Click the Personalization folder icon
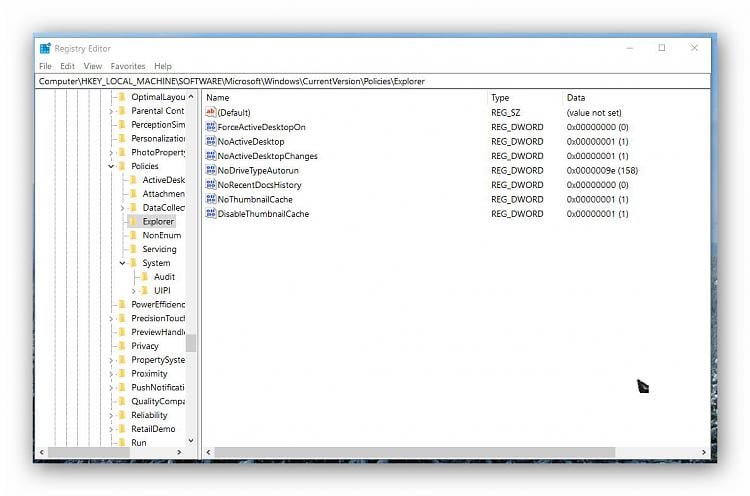This screenshot has width=750, height=496. pyautogui.click(x=122, y=138)
